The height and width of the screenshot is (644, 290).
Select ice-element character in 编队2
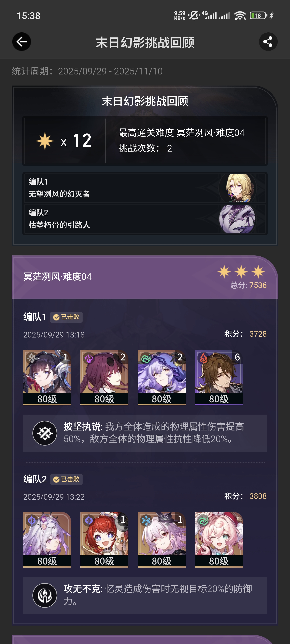click(x=162, y=540)
